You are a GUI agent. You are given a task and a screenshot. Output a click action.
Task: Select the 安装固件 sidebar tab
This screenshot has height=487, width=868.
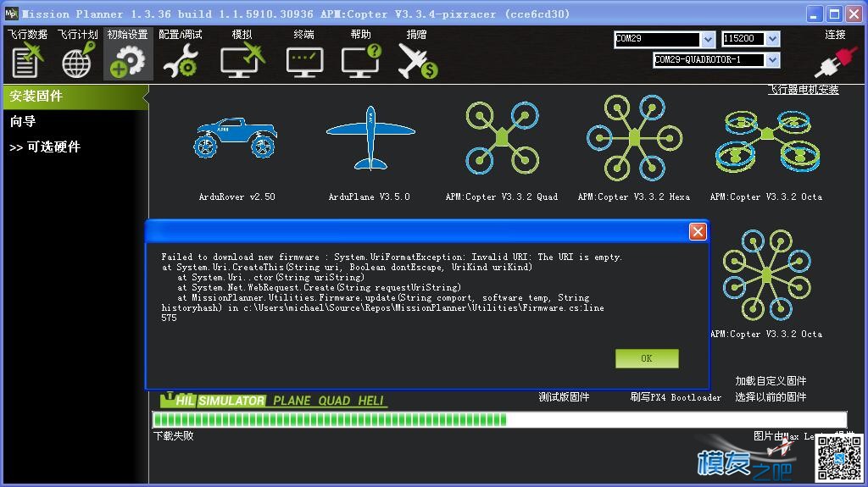point(75,97)
